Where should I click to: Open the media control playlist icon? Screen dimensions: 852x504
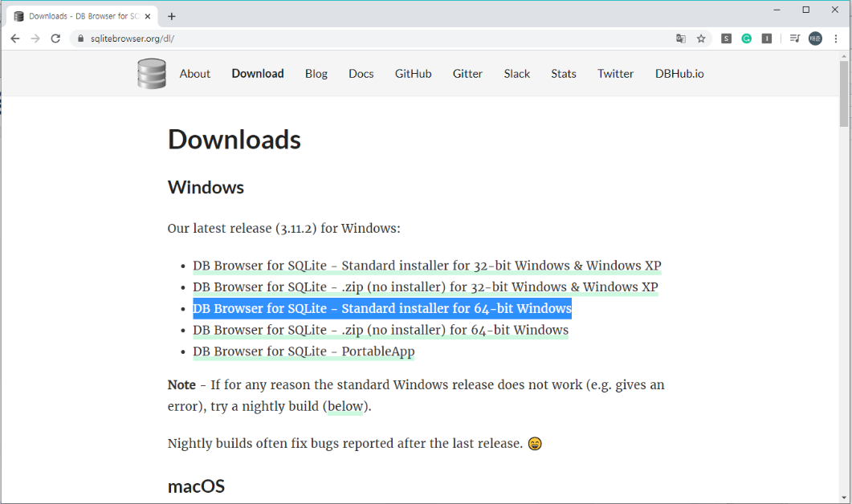pyautogui.click(x=795, y=39)
